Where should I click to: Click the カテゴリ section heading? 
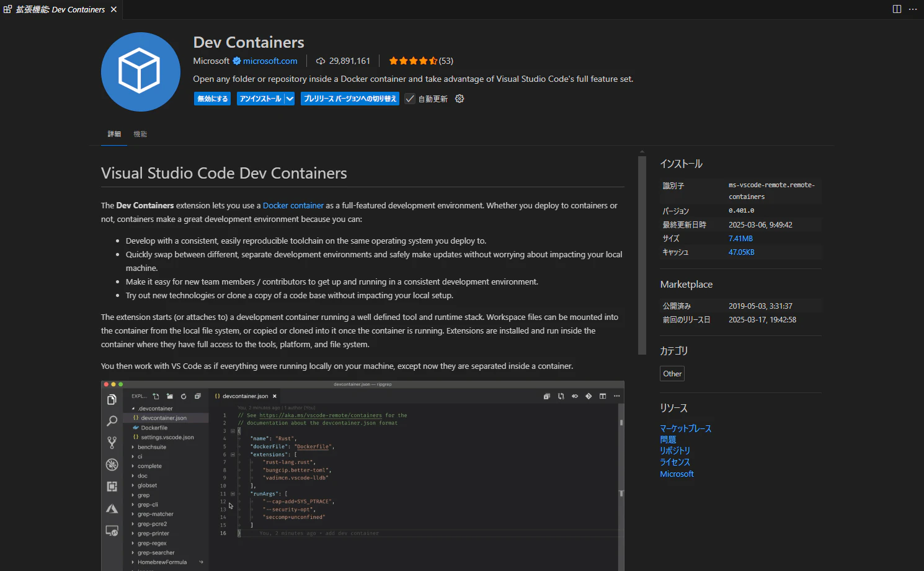[x=674, y=351]
